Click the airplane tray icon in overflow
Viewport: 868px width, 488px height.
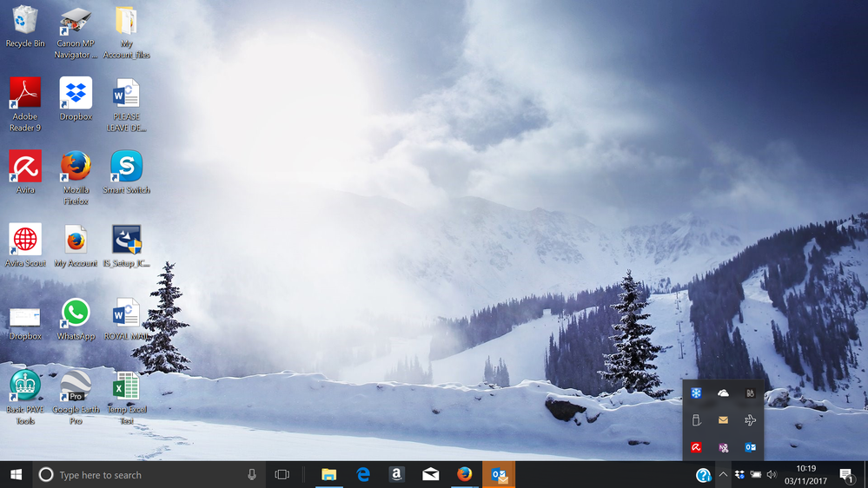pos(750,420)
